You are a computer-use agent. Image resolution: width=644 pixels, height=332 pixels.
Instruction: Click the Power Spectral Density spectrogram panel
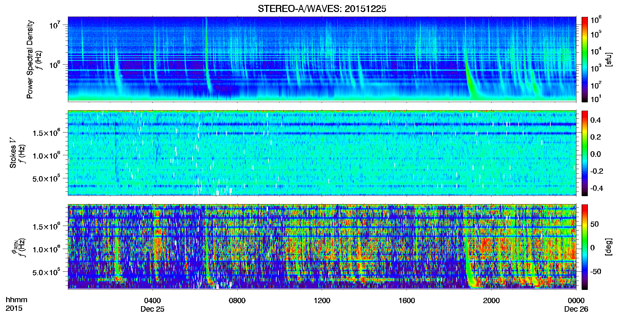click(x=322, y=59)
